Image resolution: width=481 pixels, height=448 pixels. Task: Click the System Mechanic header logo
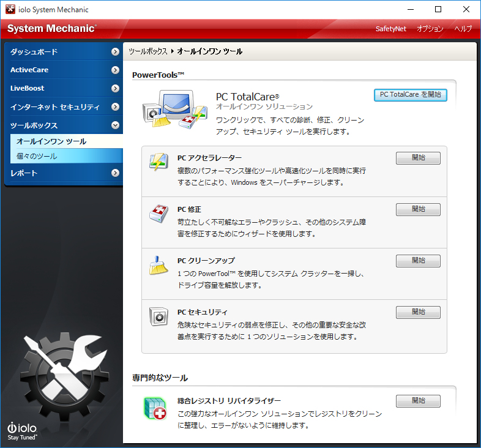[52, 28]
